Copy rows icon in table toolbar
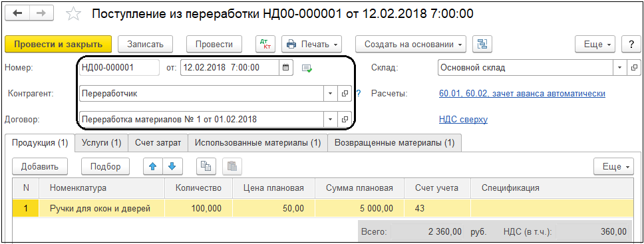This screenshot has width=644, height=244. (x=206, y=166)
